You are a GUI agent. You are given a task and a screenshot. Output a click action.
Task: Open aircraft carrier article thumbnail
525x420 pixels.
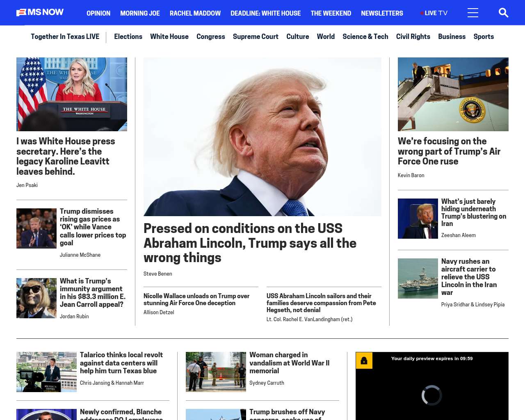(418, 278)
